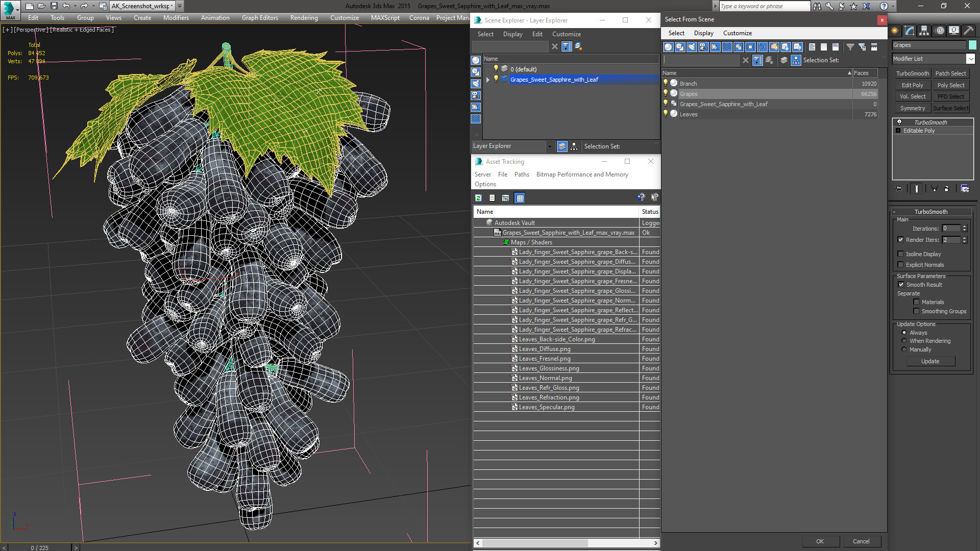The width and height of the screenshot is (980, 551).
Task: Toggle TurboSmooth modifier lightbulb in stack
Action: (x=899, y=122)
